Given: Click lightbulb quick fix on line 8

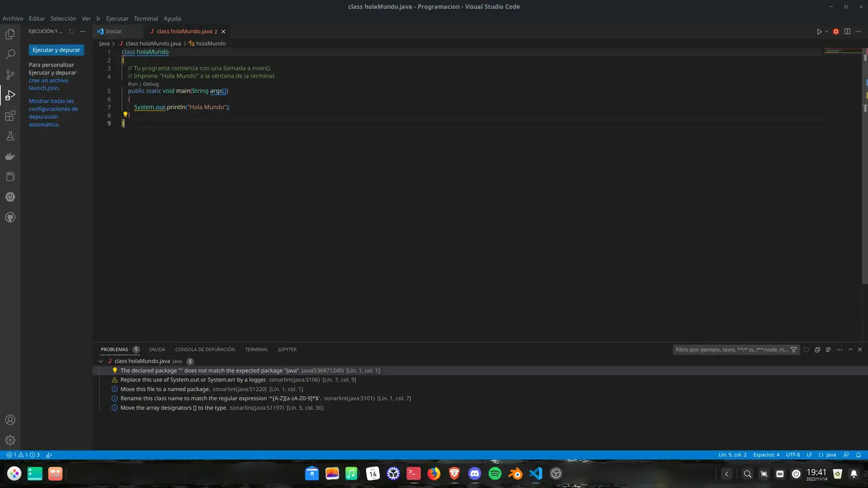Looking at the screenshot, I should pos(125,114).
